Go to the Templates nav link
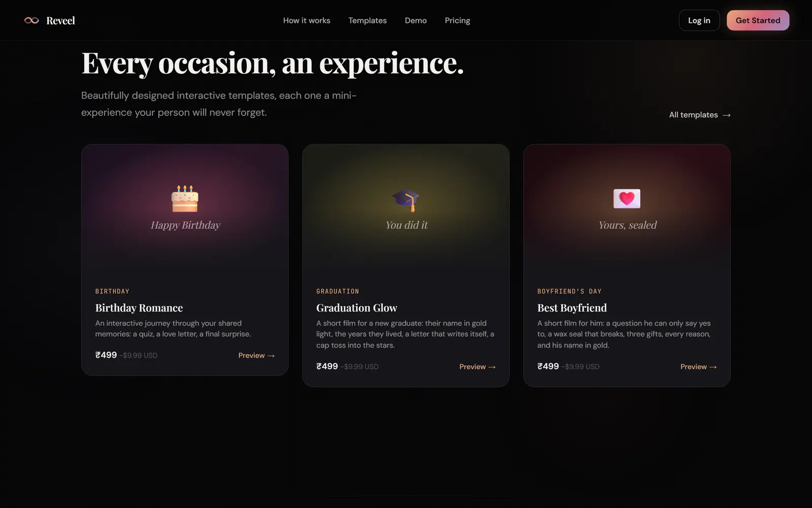Image resolution: width=812 pixels, height=508 pixels. (367, 20)
